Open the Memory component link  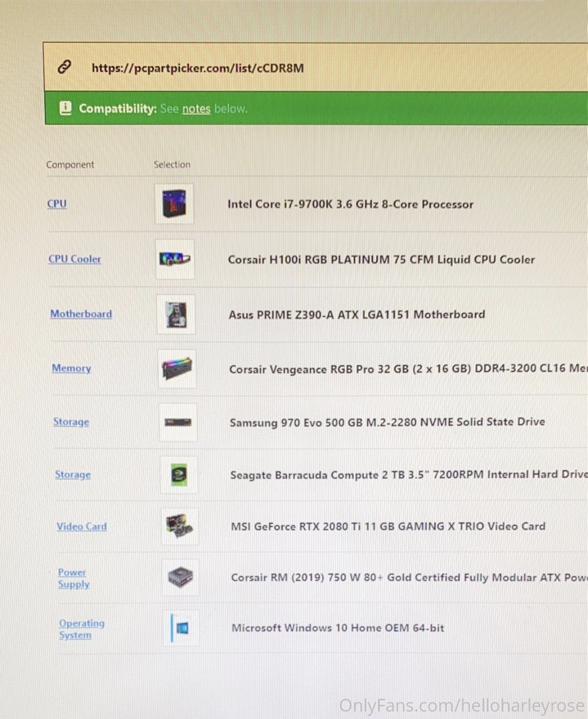71,368
